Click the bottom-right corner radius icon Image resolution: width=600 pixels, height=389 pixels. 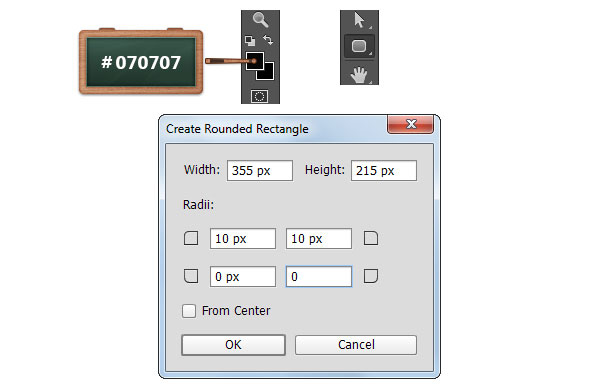[371, 276]
